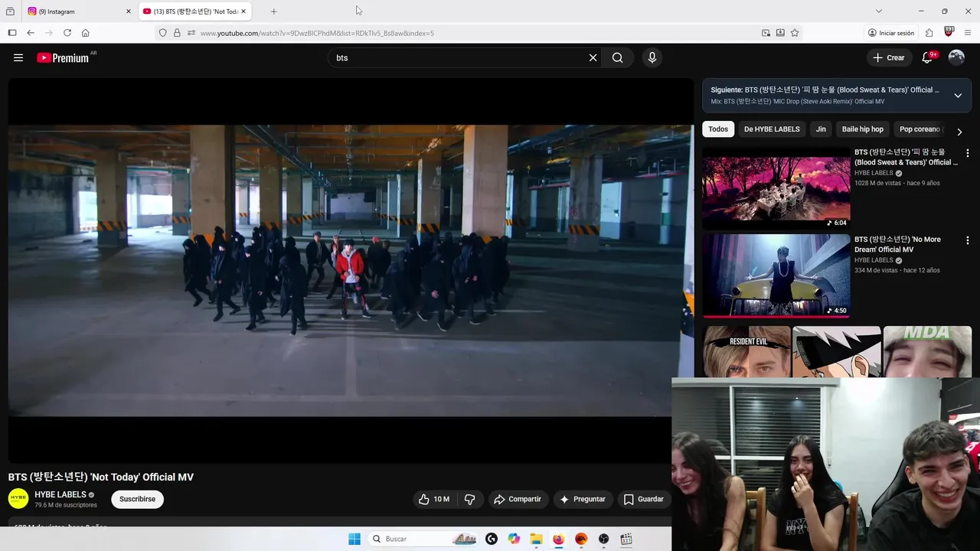980x551 pixels.
Task: Open OBS Studio from the taskbar
Action: pos(603,539)
